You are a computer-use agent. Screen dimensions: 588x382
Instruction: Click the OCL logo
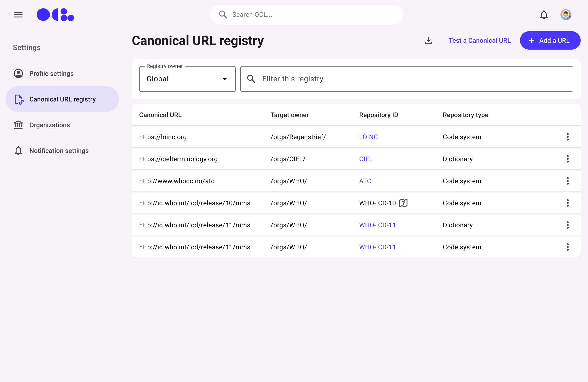pyautogui.click(x=55, y=15)
